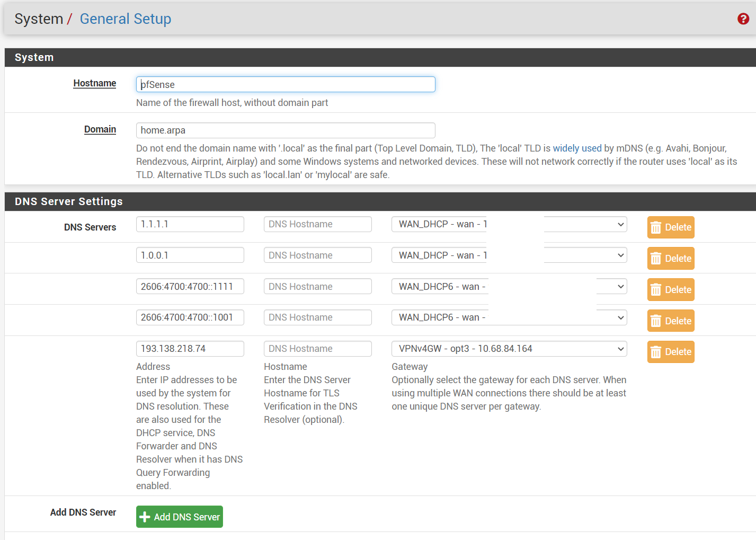Delete the 1.1.1.1 DNS server
The width and height of the screenshot is (756, 540).
671,227
